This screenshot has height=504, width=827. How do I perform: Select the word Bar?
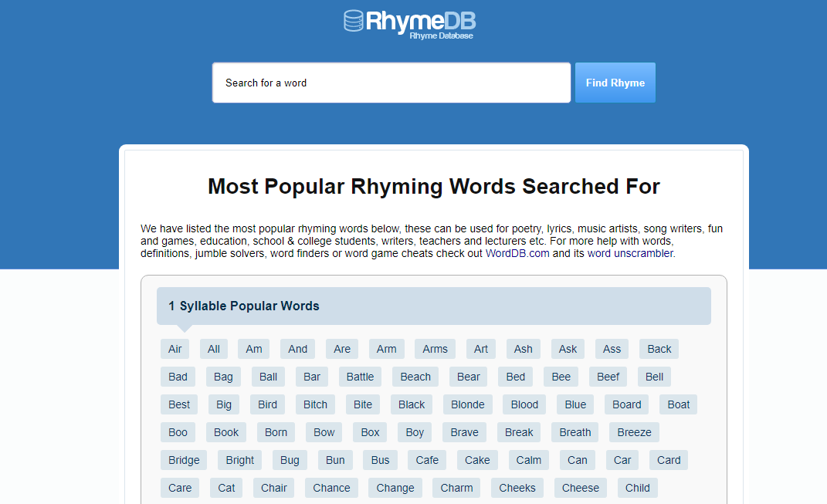[312, 377]
